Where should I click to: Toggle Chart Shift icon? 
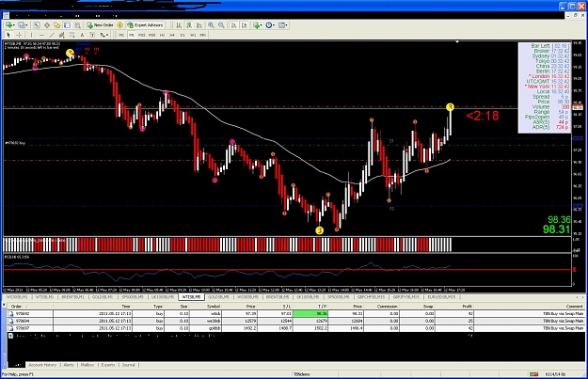pyautogui.click(x=244, y=25)
